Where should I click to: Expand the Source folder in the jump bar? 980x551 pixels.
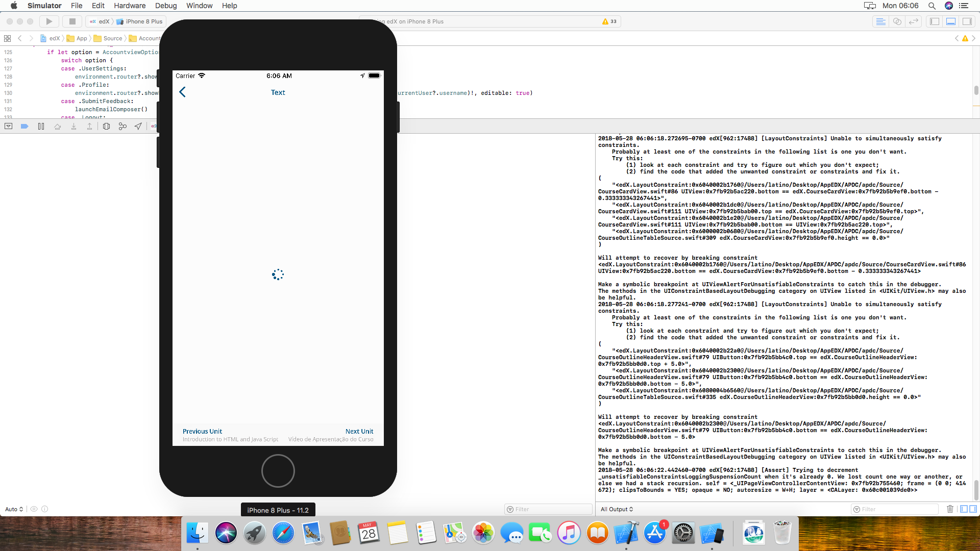click(x=112, y=38)
